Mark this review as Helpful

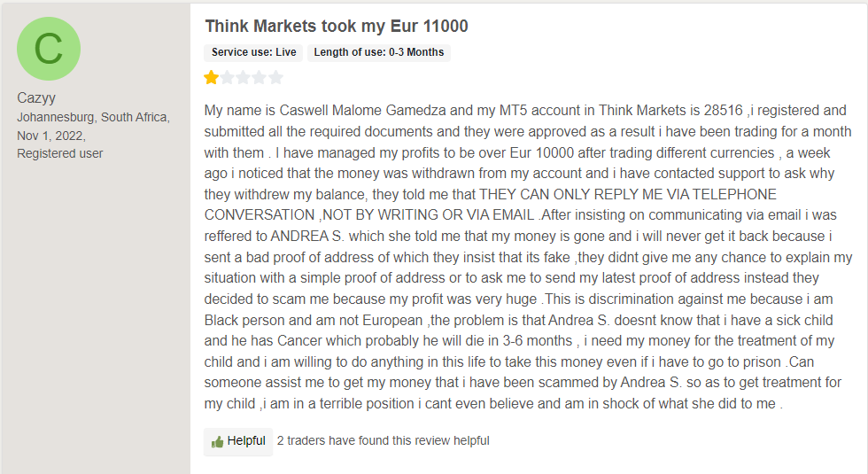[238, 441]
